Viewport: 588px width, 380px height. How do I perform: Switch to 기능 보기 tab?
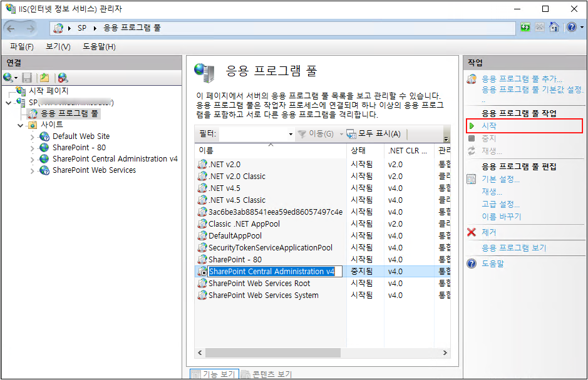tap(214, 374)
